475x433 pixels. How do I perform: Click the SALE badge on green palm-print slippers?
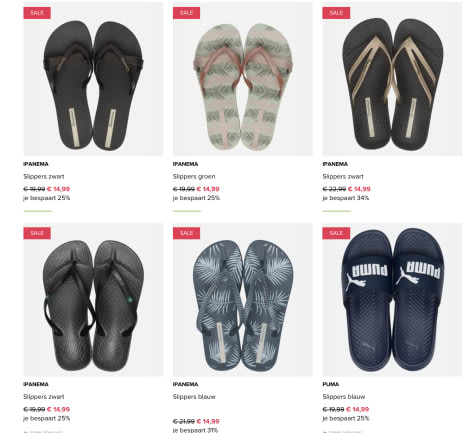[x=186, y=13]
